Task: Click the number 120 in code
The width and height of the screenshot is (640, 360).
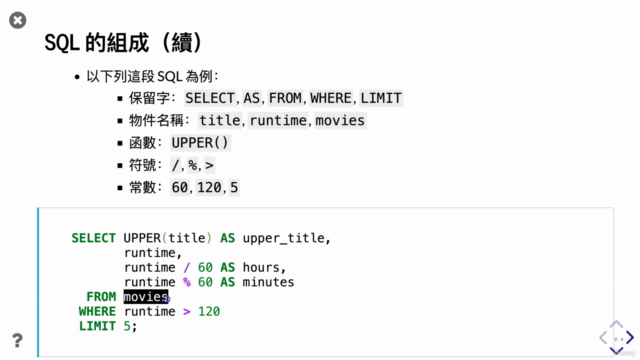Action: (x=209, y=311)
